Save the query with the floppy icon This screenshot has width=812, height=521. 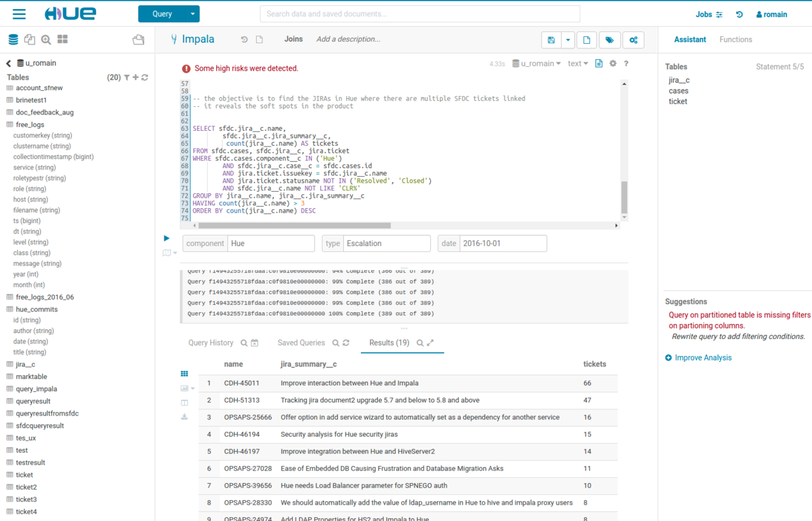click(x=551, y=40)
